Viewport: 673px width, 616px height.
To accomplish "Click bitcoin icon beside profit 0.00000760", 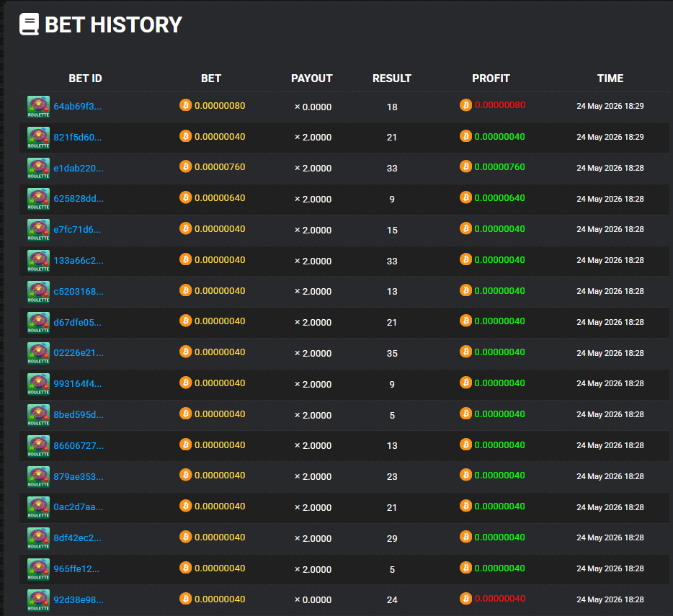I will (x=465, y=166).
